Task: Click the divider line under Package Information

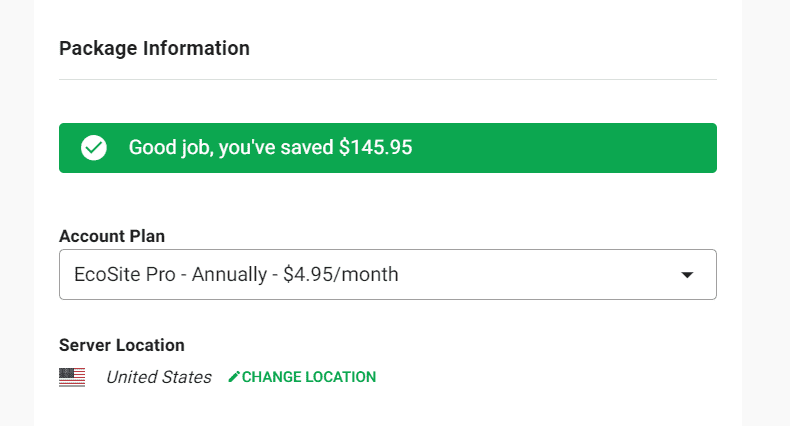Action: (x=388, y=80)
